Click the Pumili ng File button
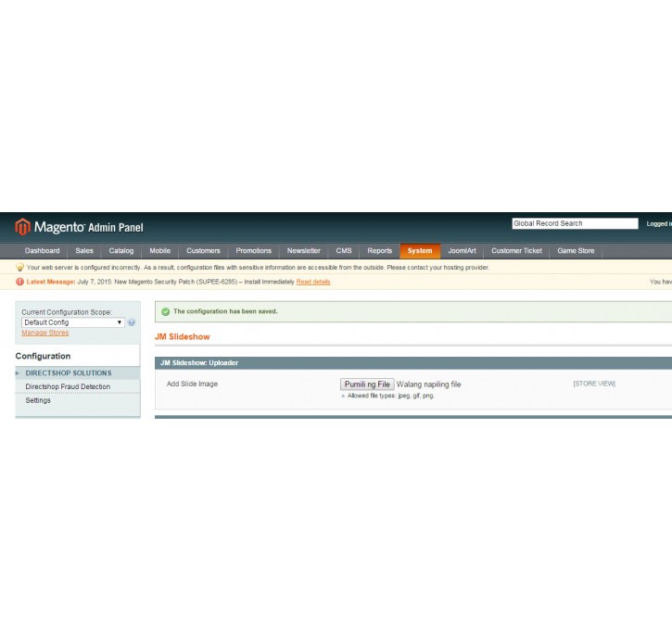 tap(367, 384)
